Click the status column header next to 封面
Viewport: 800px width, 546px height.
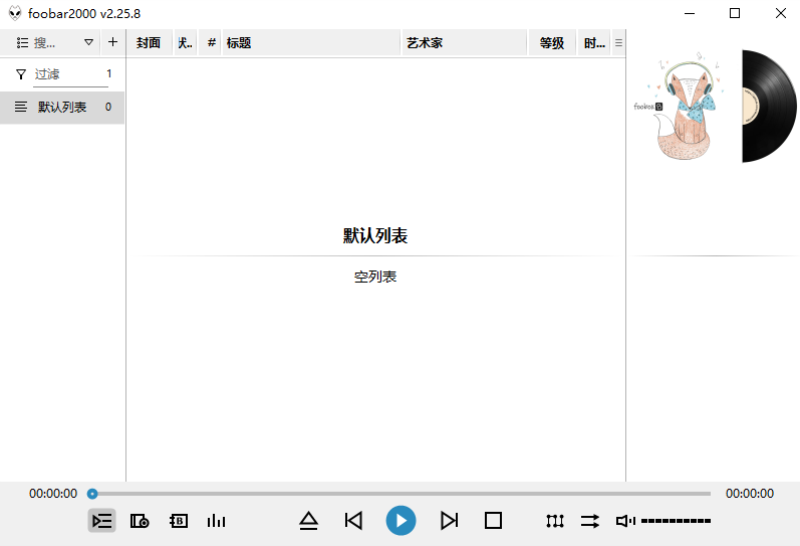click(185, 43)
